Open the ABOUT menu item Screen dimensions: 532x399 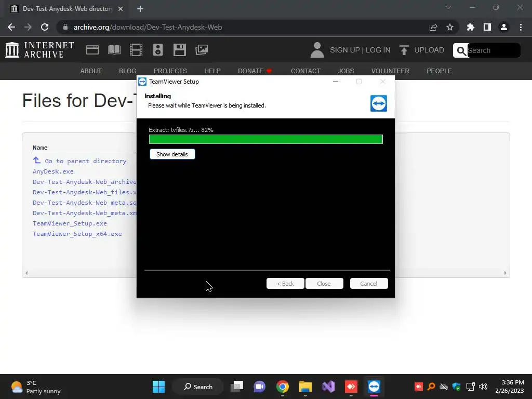point(91,71)
